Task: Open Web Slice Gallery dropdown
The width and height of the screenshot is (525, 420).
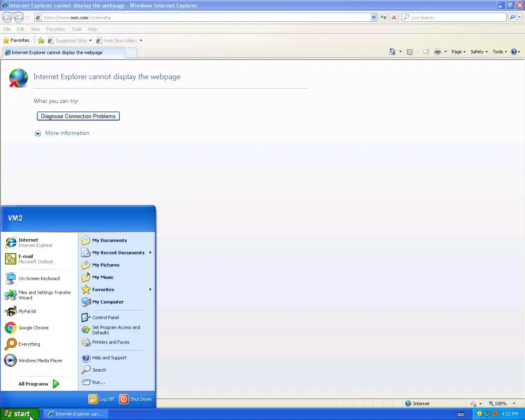Action: click(141, 41)
